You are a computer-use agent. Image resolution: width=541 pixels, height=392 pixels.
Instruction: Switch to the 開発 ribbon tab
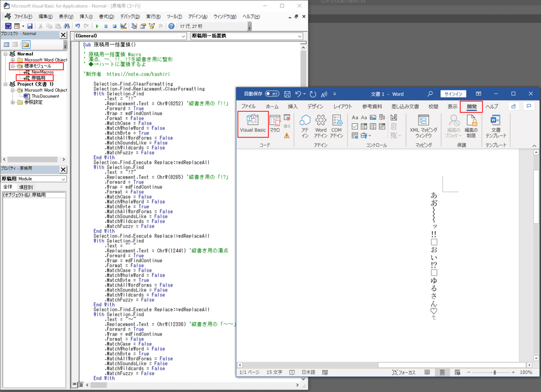(472, 106)
